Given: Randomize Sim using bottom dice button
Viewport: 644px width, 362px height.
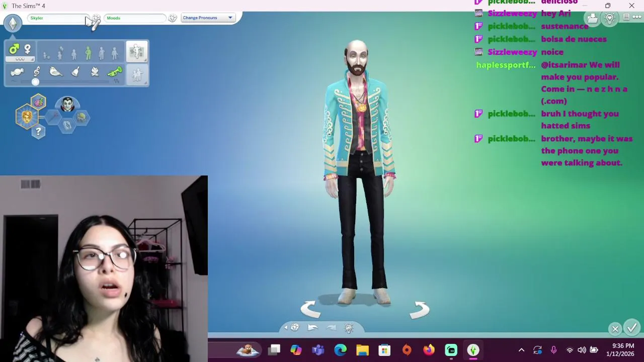Looking at the screenshot, I should 295,328.
